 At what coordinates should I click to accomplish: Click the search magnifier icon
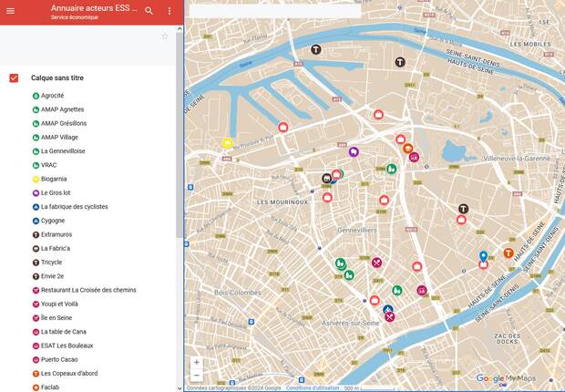(x=149, y=11)
